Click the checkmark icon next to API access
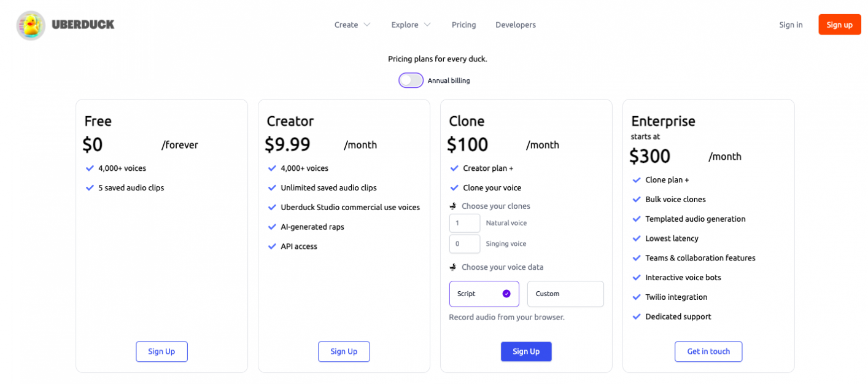868x384 pixels. point(272,246)
